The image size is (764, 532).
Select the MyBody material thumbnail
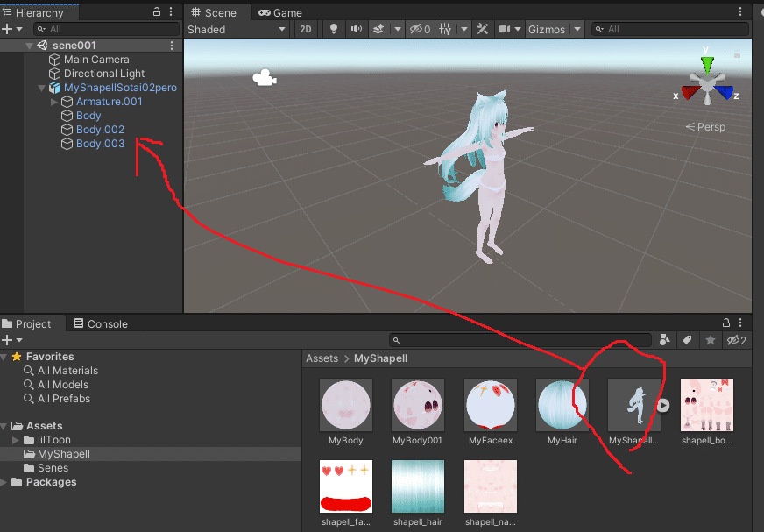(346, 405)
